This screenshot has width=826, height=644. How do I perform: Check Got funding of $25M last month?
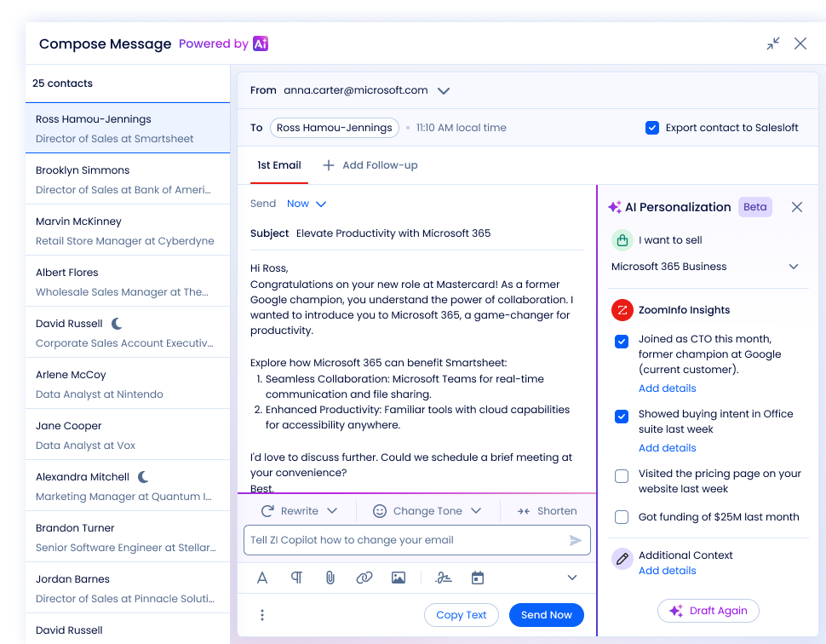(622, 517)
